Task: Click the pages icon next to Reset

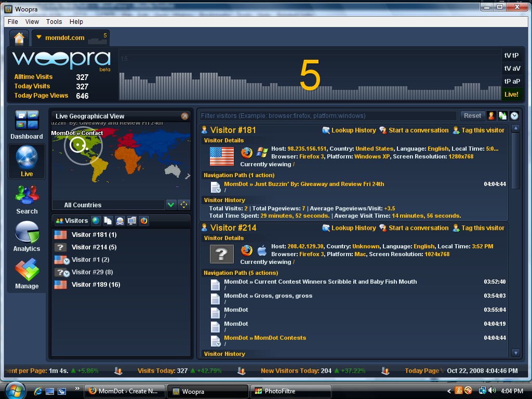Action: pos(502,116)
